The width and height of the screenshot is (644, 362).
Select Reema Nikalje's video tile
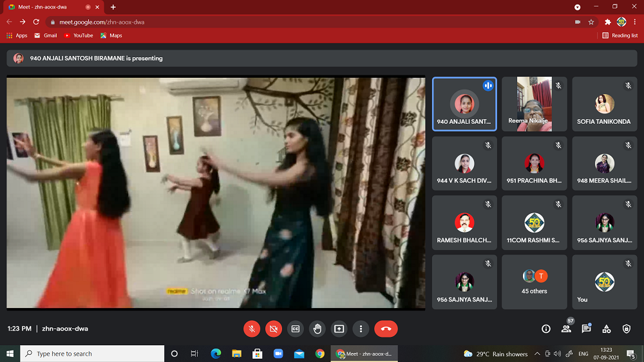[534, 104]
